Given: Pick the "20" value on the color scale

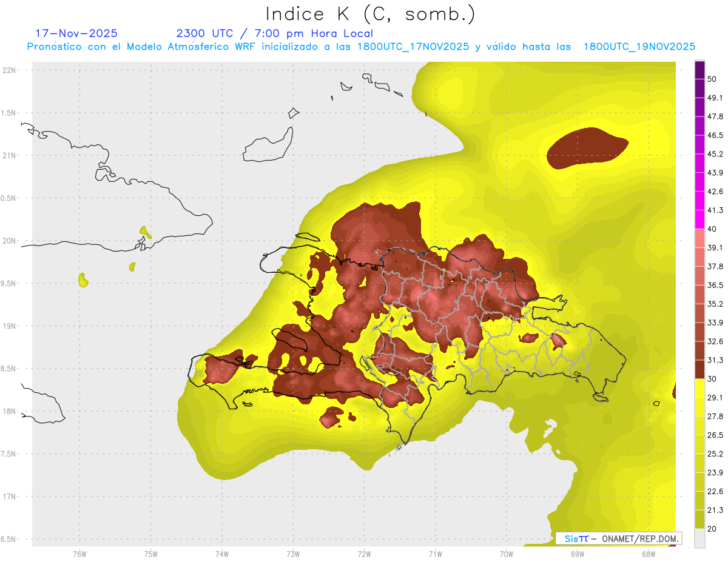Looking at the screenshot, I should click(712, 529).
